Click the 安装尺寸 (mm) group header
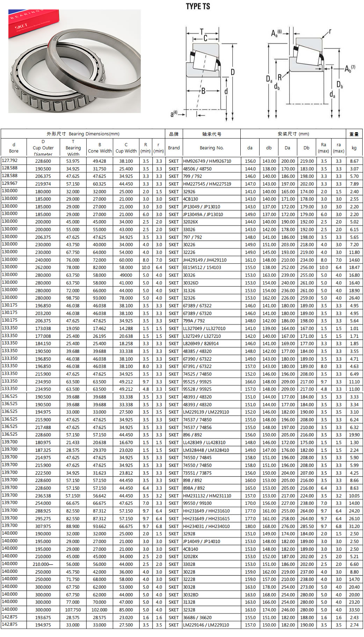 pos(293,134)
